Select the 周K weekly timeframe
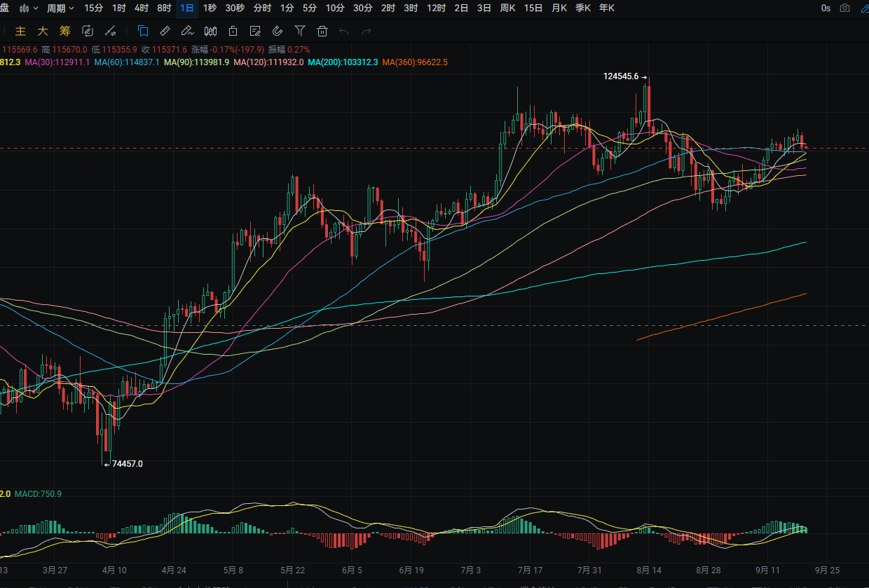This screenshot has height=588, width=869. pos(508,8)
